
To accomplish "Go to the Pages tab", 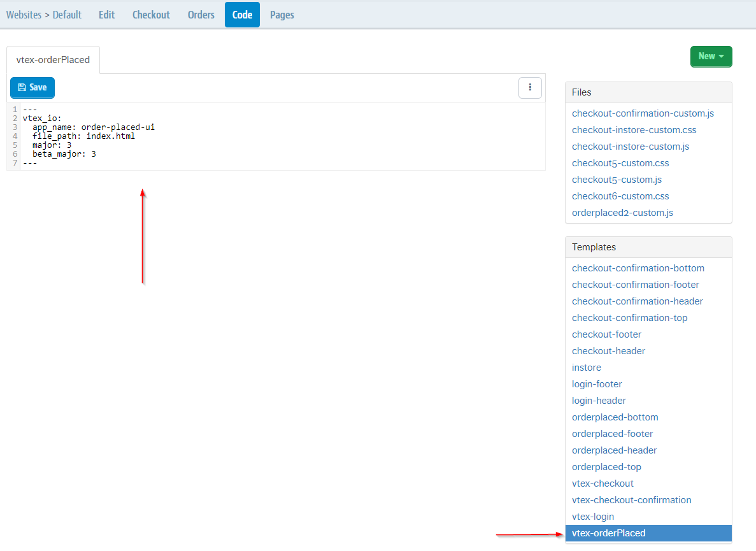I will (x=282, y=15).
